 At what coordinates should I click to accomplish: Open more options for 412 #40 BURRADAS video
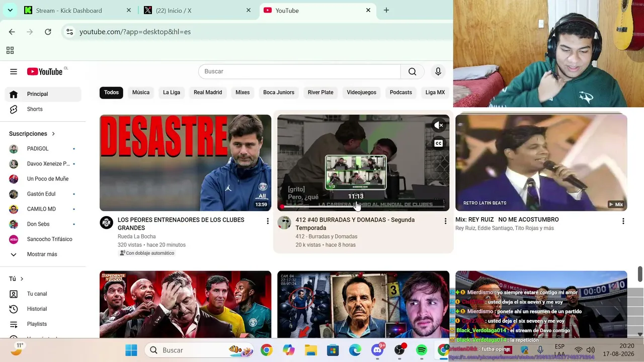click(x=445, y=221)
